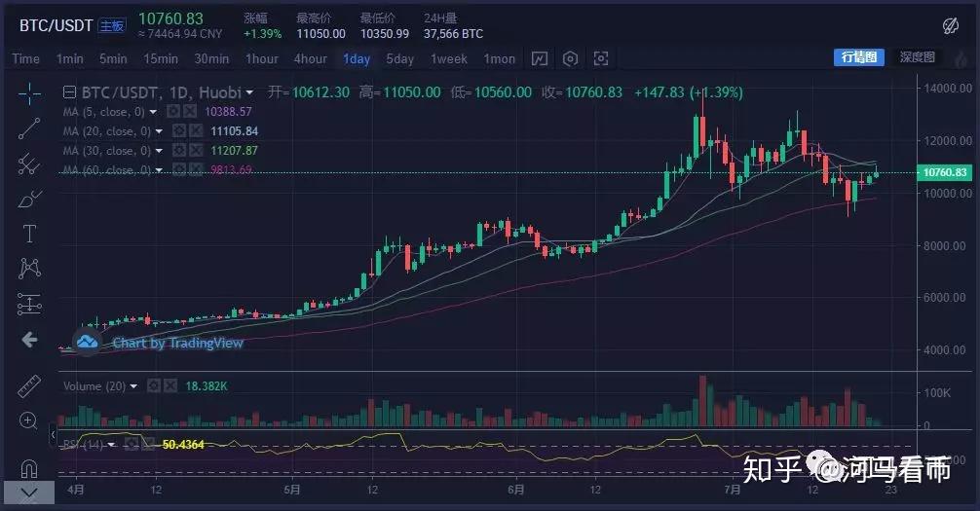
Task: Click the back arrow icon in left toolbar
Action: (x=29, y=340)
